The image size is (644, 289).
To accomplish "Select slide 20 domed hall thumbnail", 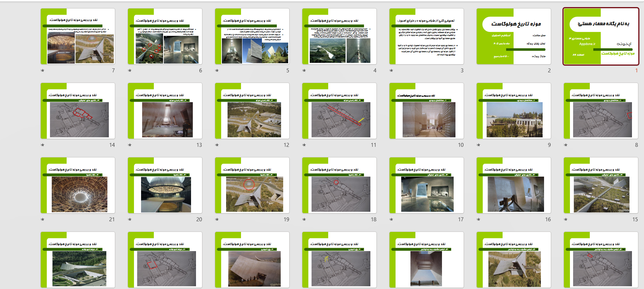I will (x=165, y=185).
